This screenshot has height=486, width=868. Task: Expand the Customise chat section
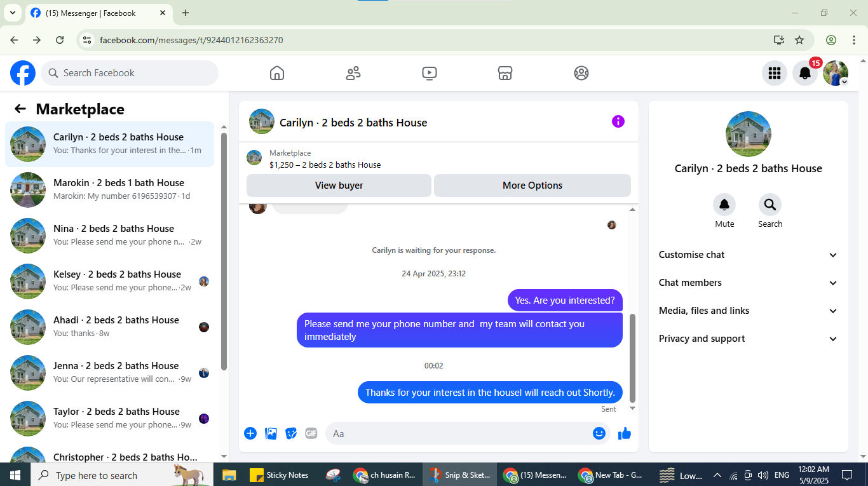coord(749,255)
